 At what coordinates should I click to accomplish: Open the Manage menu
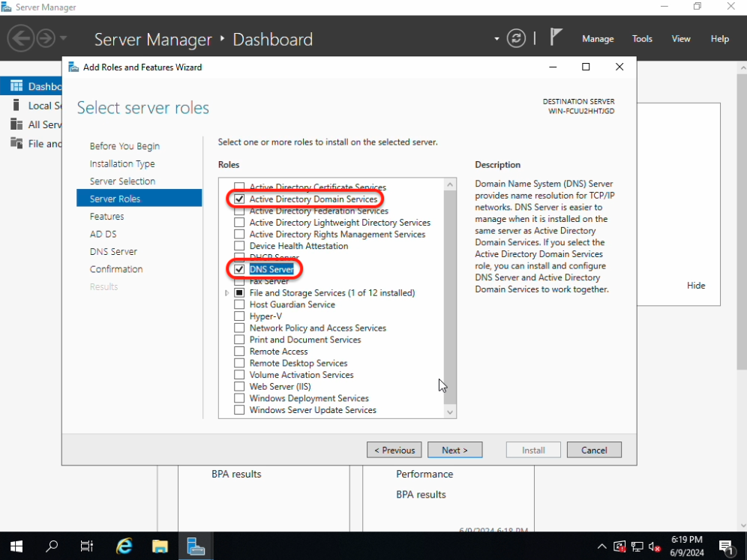pyautogui.click(x=598, y=38)
